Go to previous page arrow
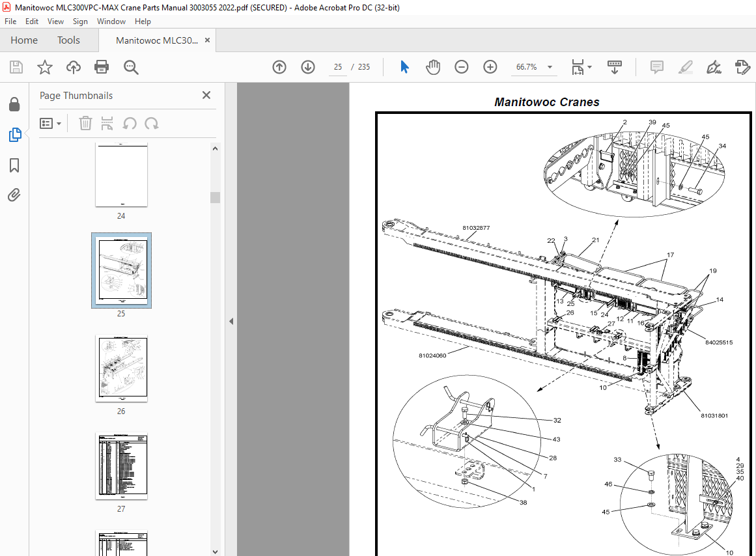756x556 pixels. pyautogui.click(x=279, y=67)
